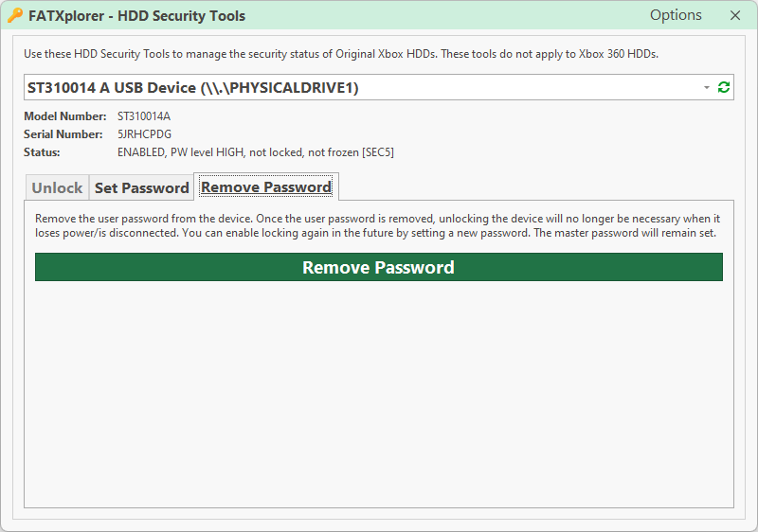The width and height of the screenshot is (758, 532).
Task: Click the key icon in the title bar
Action: click(15, 15)
